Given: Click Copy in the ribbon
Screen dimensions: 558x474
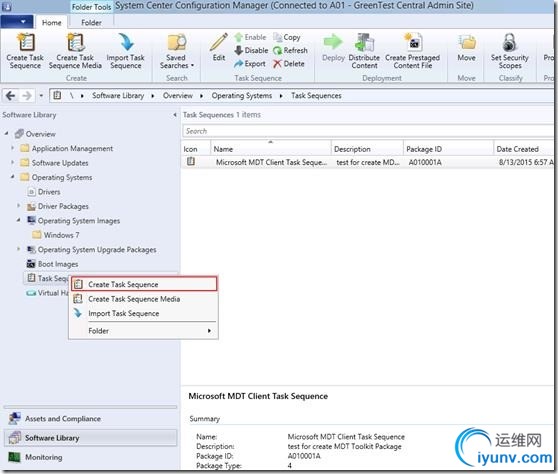Looking at the screenshot, I should click(x=287, y=37).
